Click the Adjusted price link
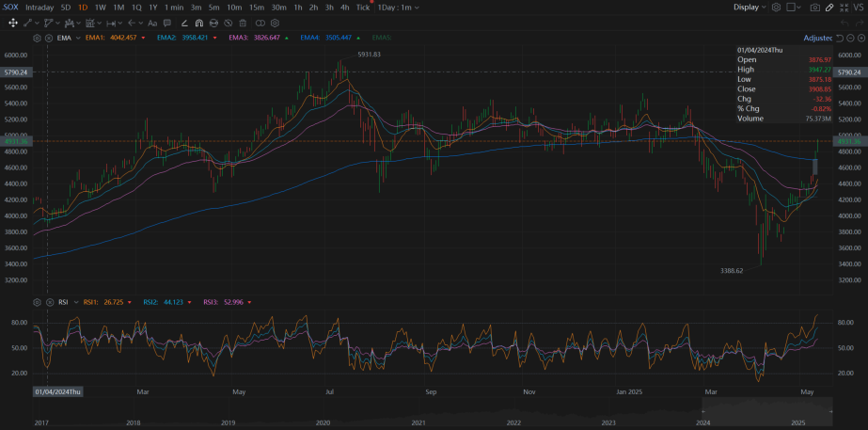The image size is (868, 430). tap(817, 39)
